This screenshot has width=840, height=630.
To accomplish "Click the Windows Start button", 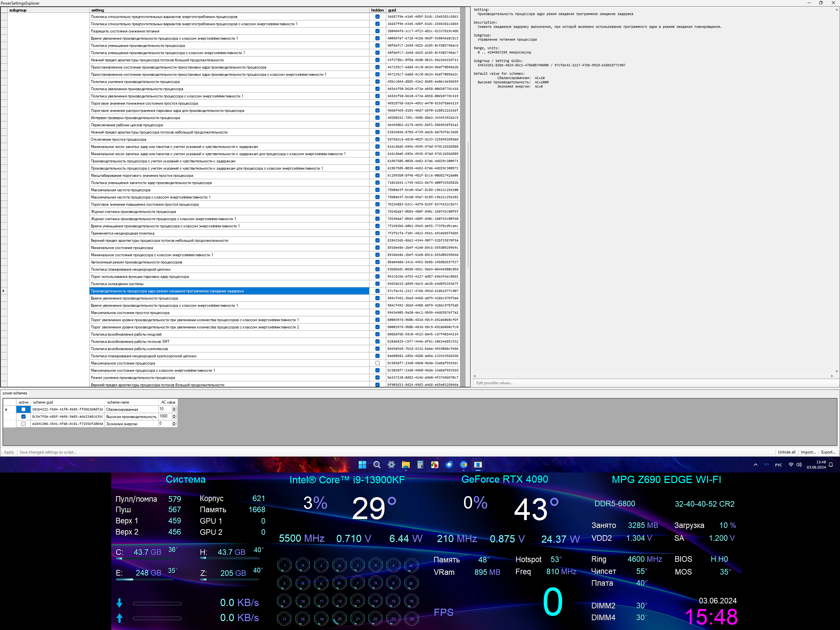I will click(x=362, y=465).
